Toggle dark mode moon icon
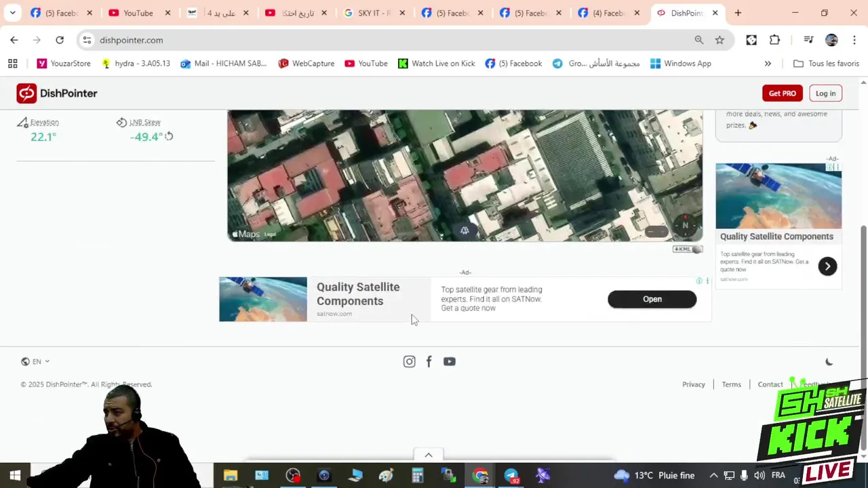868x488 pixels. pyautogui.click(x=829, y=362)
